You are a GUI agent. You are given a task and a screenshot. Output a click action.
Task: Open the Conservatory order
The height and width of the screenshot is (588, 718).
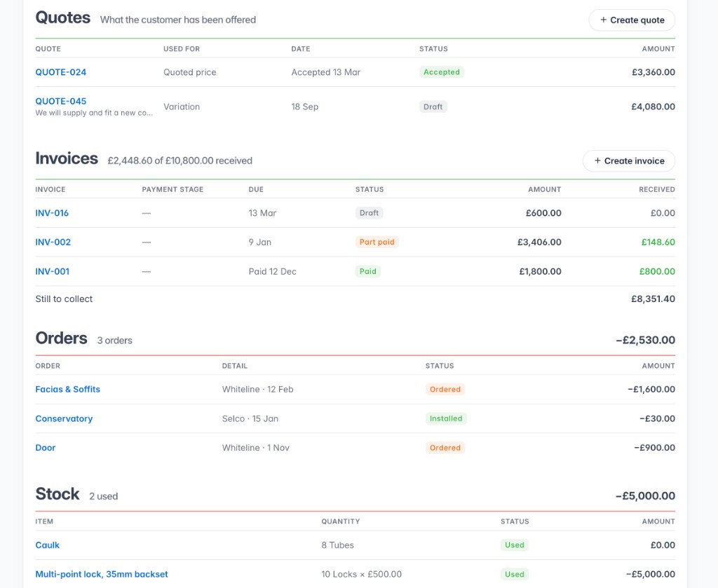coord(64,418)
